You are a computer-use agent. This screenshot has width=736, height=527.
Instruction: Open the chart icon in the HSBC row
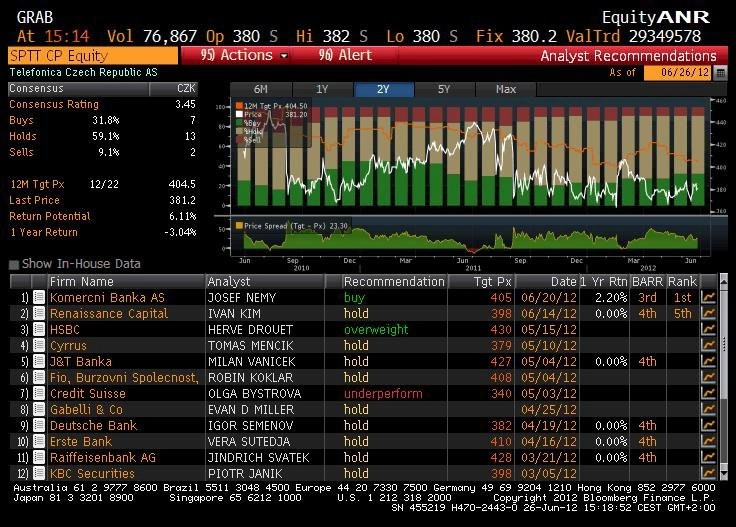[708, 329]
